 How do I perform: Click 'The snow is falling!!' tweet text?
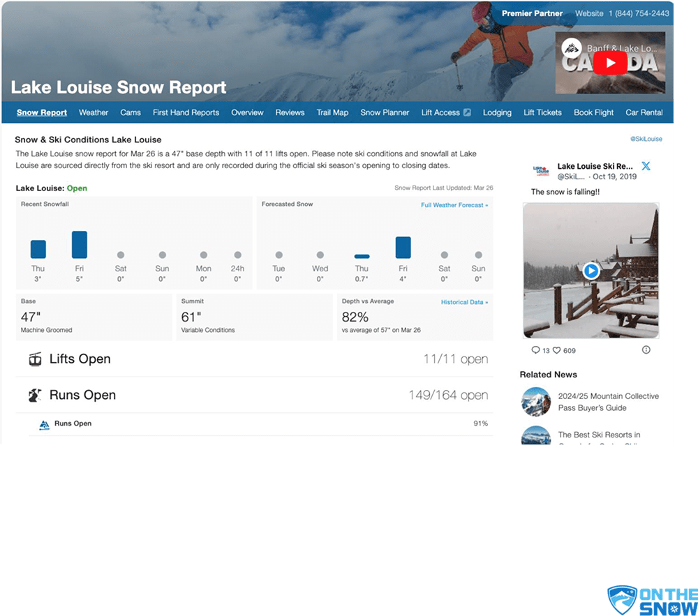point(565,192)
